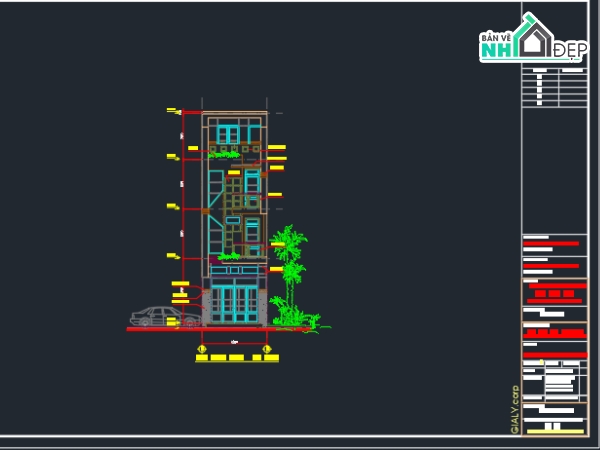Image resolution: width=600 pixels, height=450 pixels.
Task: Click the 'GIALY.corp' vertical text
Action: click(x=515, y=409)
